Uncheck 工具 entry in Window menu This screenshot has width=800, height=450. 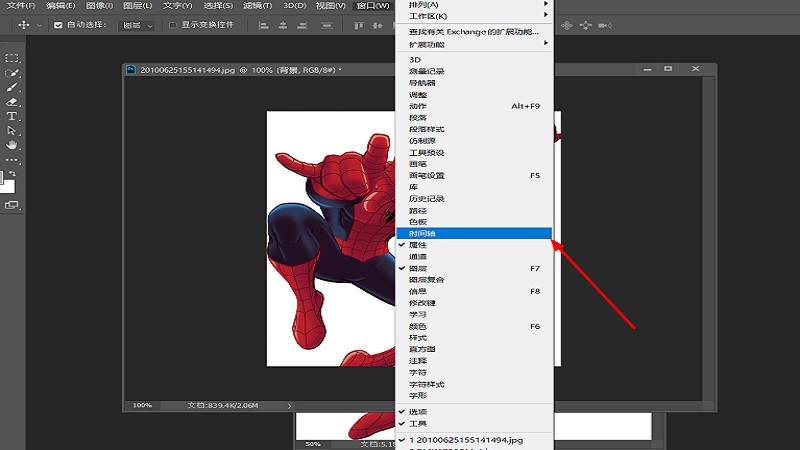tap(474, 423)
